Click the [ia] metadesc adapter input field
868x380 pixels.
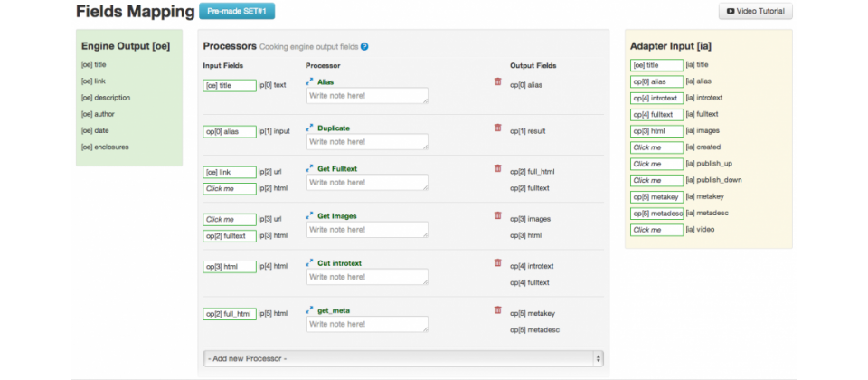(x=656, y=214)
